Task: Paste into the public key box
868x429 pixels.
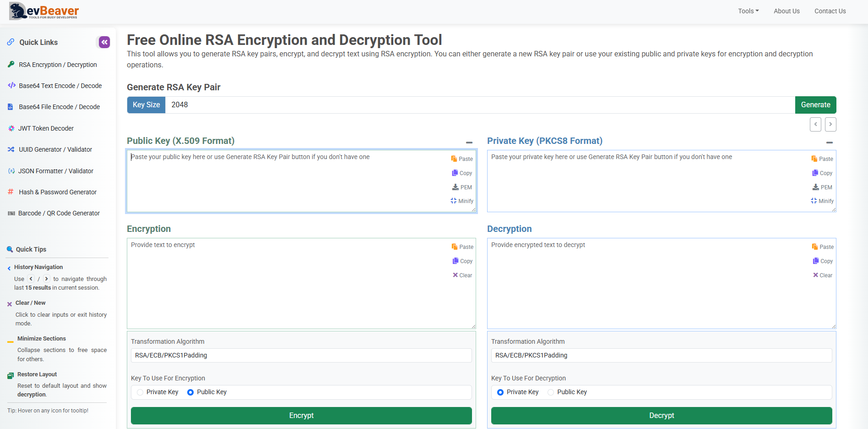Action: click(462, 159)
